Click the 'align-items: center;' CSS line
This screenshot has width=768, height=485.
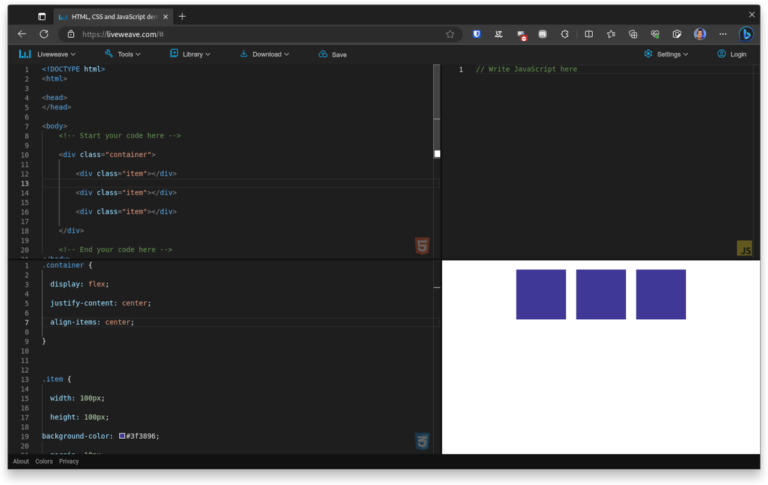point(92,322)
